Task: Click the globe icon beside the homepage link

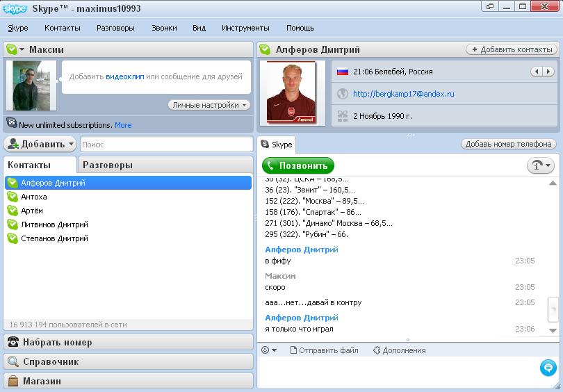Action: (x=343, y=94)
